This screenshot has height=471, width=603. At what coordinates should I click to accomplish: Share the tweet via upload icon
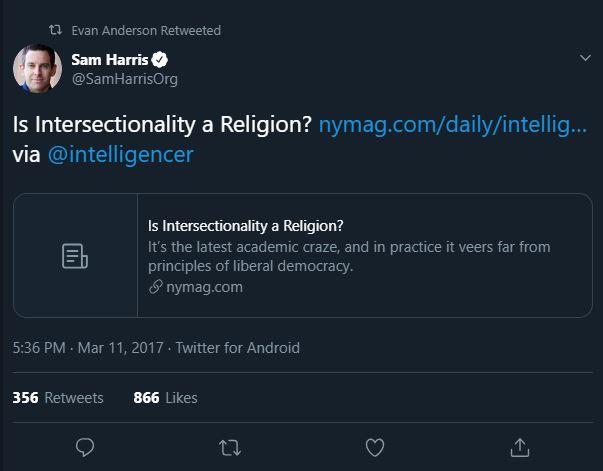tap(518, 445)
